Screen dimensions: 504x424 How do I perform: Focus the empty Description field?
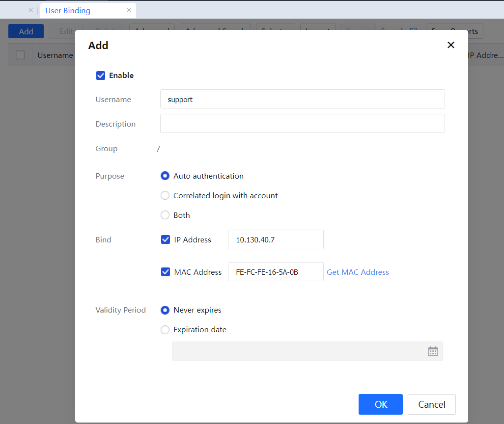302,124
